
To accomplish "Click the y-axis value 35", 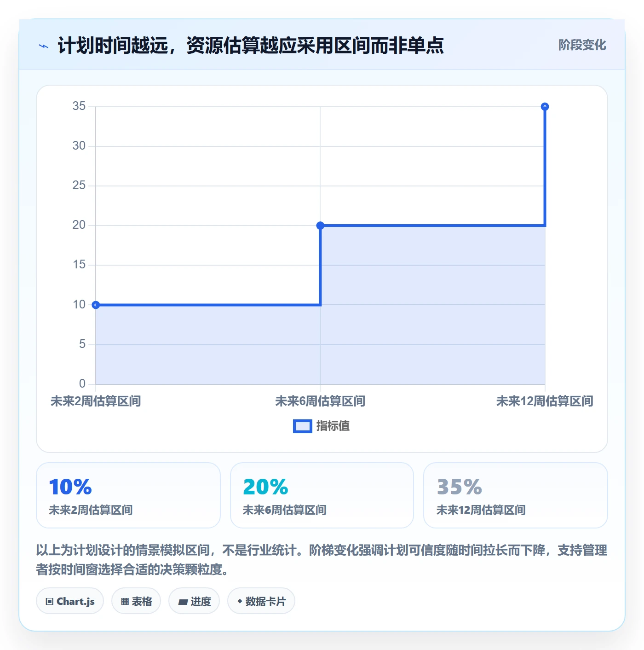I will tap(79, 106).
